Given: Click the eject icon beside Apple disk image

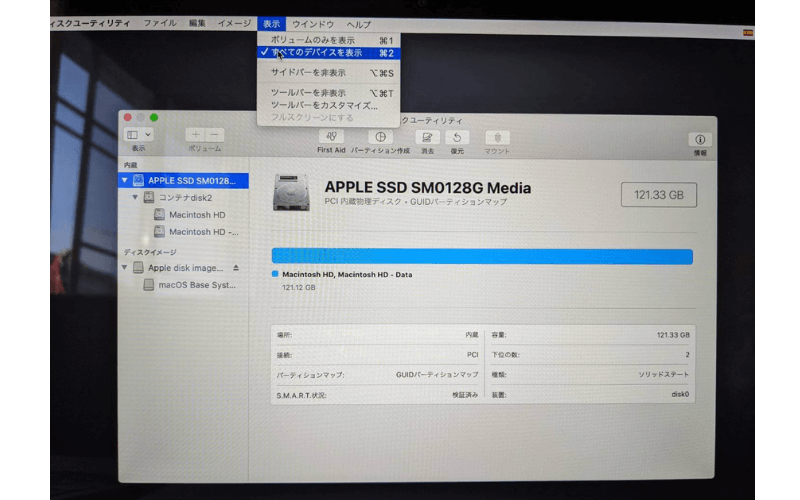Looking at the screenshot, I should point(236,267).
